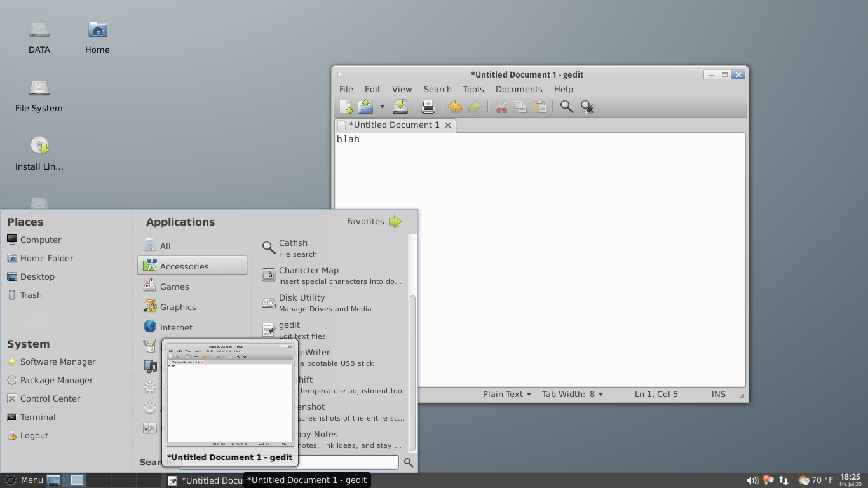The width and height of the screenshot is (868, 488).
Task: Paste from the clipboard
Action: [x=539, y=107]
